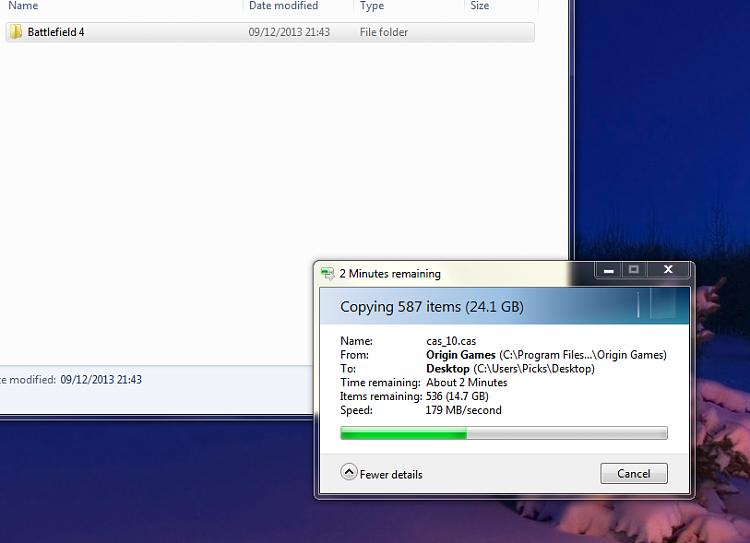
Task: Click the copy dialog title bar icon
Action: click(x=328, y=274)
